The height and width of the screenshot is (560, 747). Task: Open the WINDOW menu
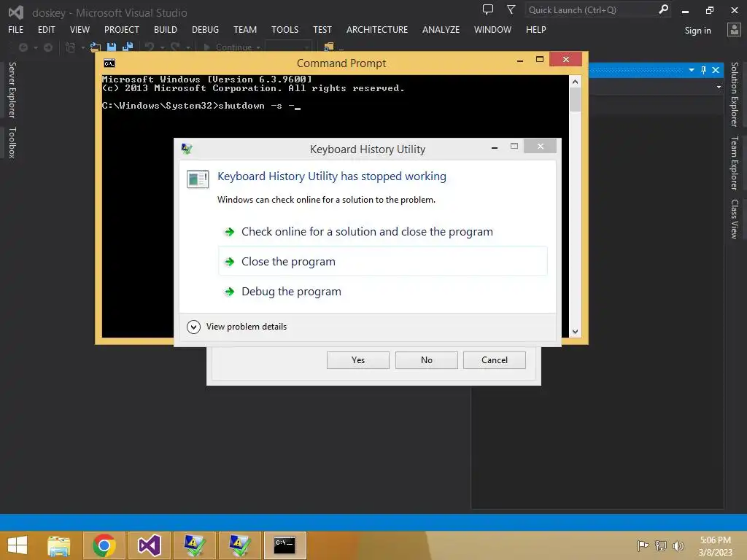pyautogui.click(x=492, y=29)
